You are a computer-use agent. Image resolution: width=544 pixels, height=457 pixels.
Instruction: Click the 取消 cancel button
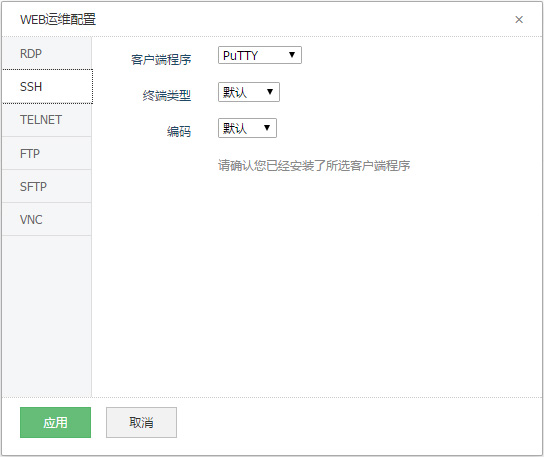[141, 422]
